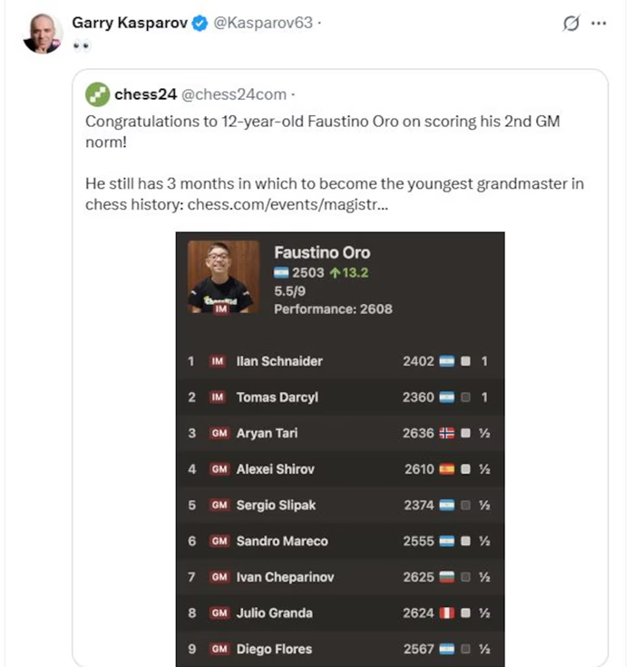
Task: Click the GM badge beside Aryan Tari
Action: pyautogui.click(x=219, y=433)
